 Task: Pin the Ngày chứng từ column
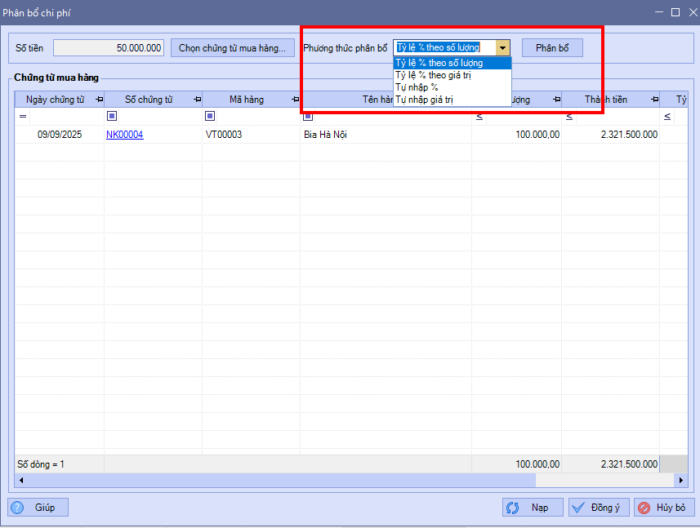pos(97,99)
